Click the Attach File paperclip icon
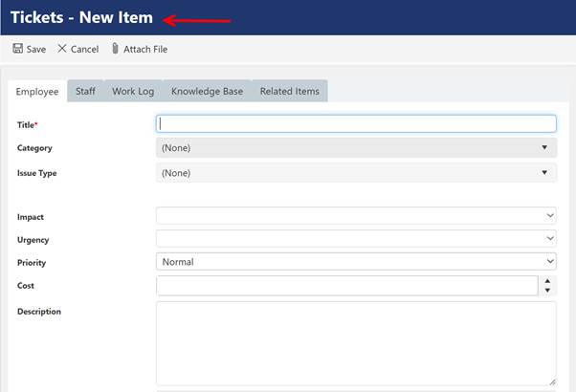The width and height of the screenshot is (576, 392). click(x=116, y=49)
